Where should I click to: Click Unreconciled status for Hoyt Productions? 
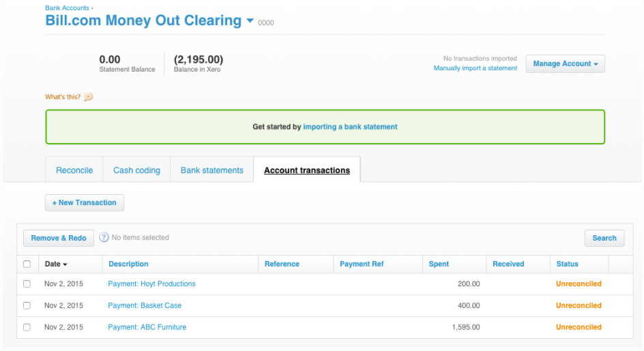579,284
